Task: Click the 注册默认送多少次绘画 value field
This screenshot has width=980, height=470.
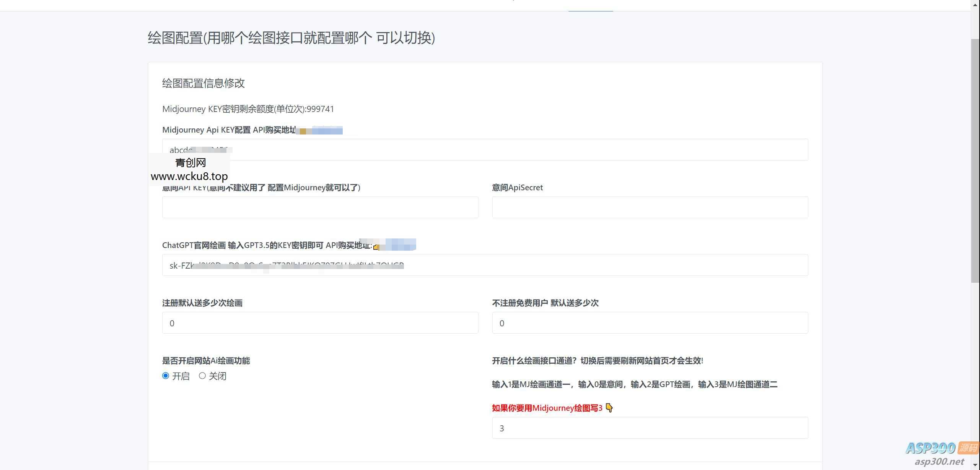Action: click(x=320, y=323)
